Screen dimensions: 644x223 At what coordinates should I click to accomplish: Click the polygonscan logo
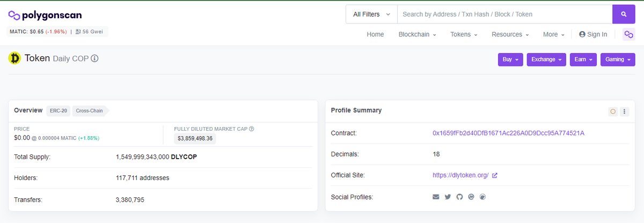(45, 15)
